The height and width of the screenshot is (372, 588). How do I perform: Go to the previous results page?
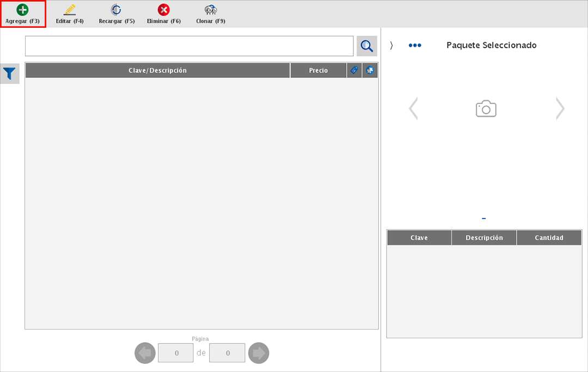(145, 353)
